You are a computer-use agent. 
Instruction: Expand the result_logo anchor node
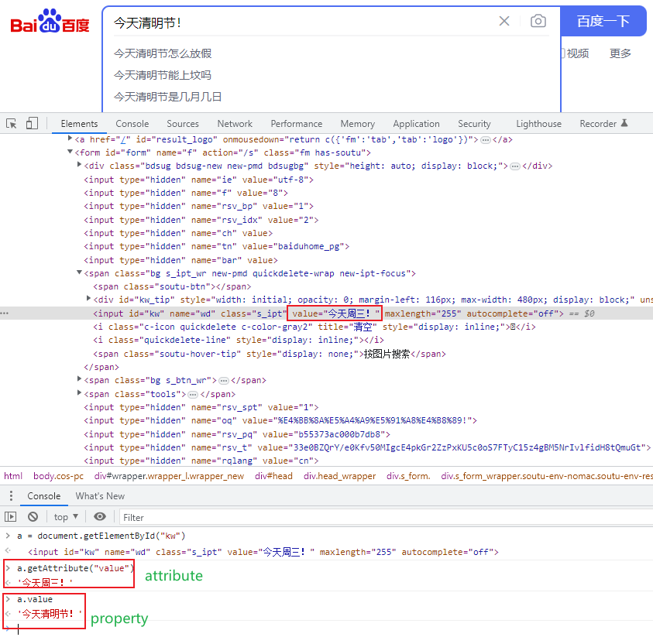point(70,139)
